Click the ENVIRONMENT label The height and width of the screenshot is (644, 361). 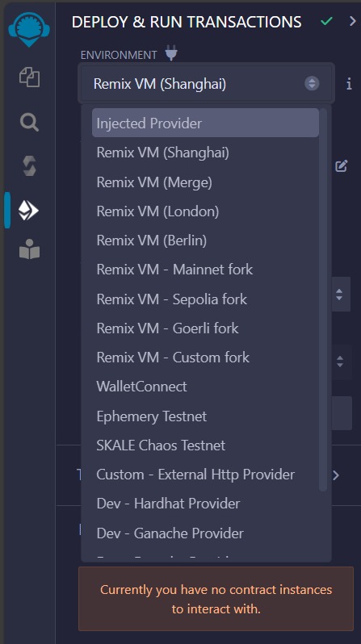click(x=119, y=55)
